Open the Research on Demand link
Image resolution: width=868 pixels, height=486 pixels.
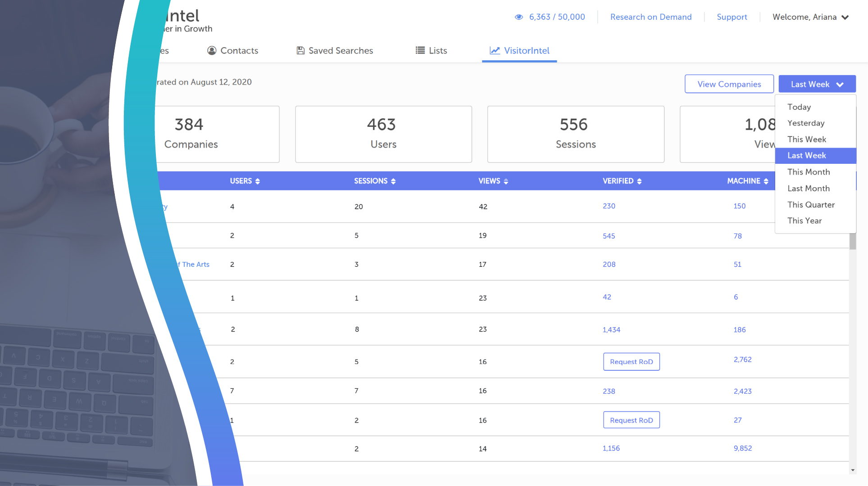point(651,17)
